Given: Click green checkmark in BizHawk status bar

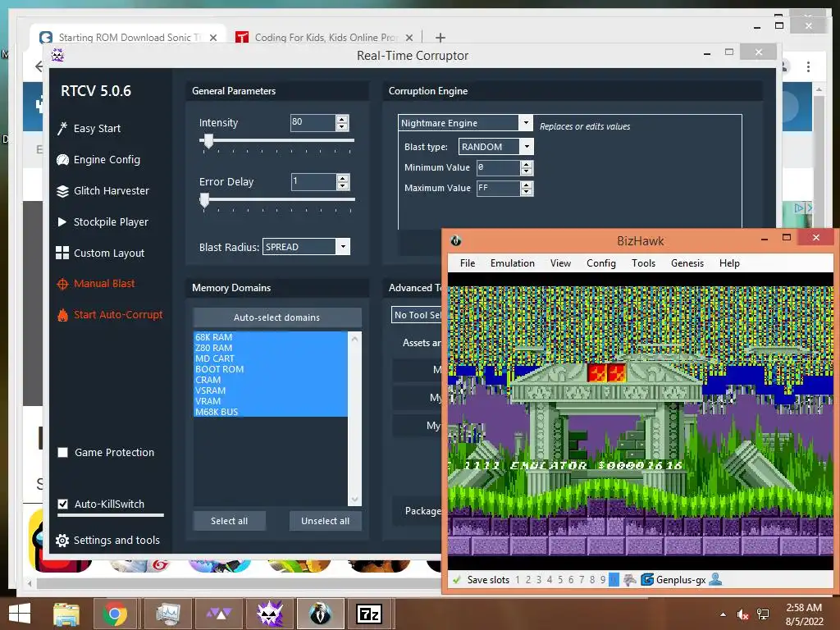Looking at the screenshot, I should click(456, 580).
